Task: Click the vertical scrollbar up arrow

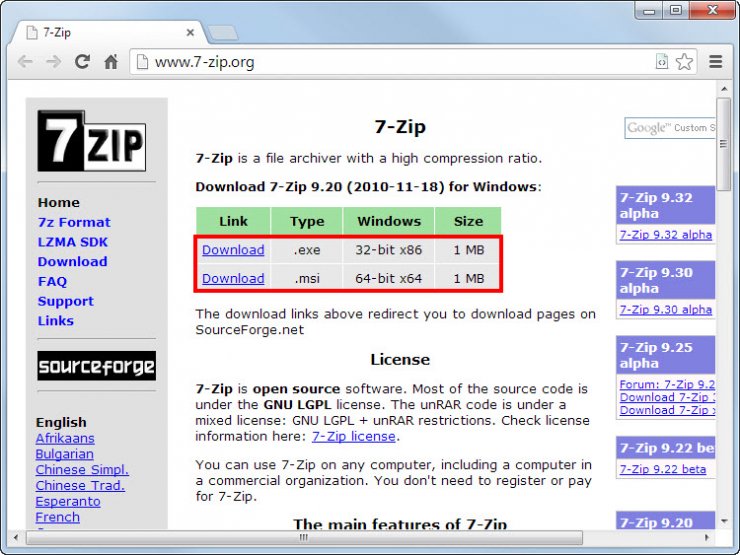Action: pos(724,89)
